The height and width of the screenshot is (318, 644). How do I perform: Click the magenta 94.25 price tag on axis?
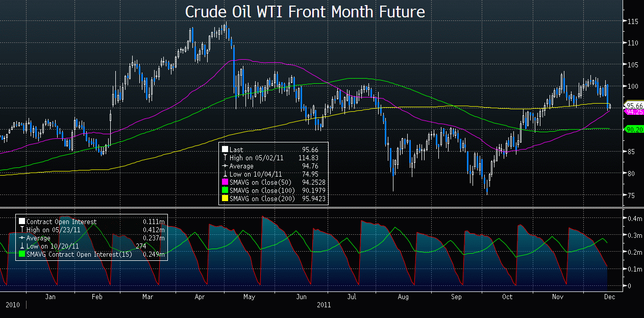(x=633, y=112)
